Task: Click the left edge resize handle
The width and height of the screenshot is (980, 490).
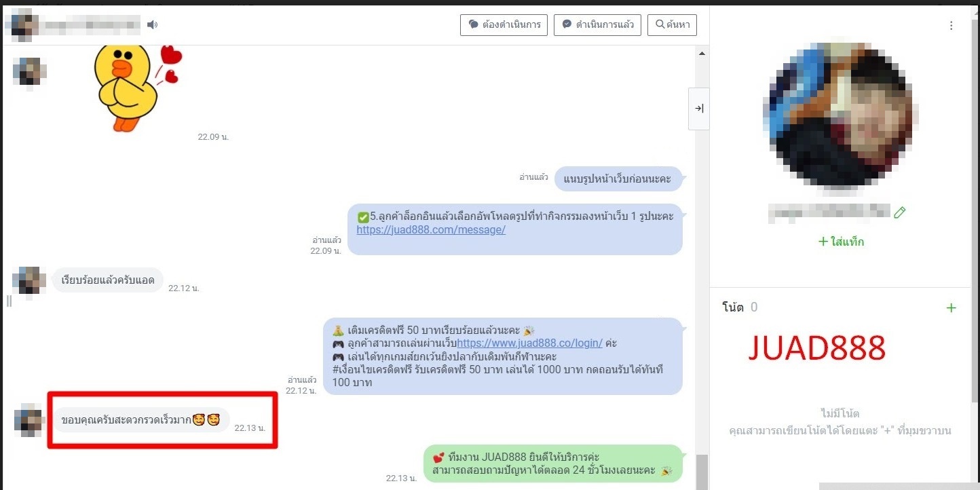Action: click(x=9, y=301)
